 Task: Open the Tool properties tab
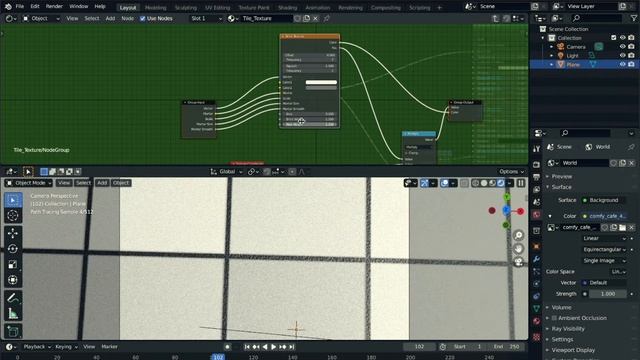tap(536, 149)
